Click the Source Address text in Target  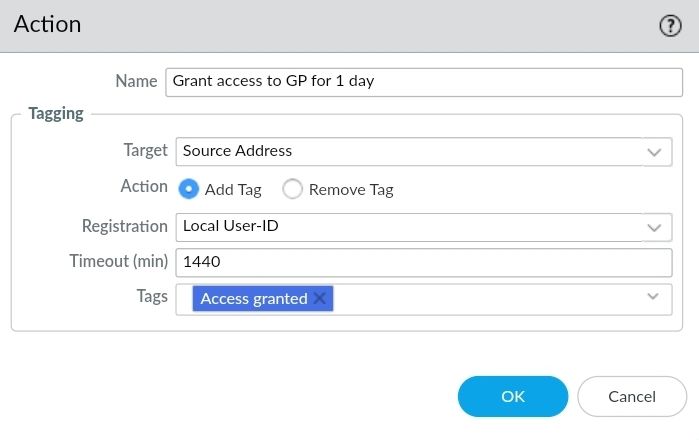(x=238, y=151)
